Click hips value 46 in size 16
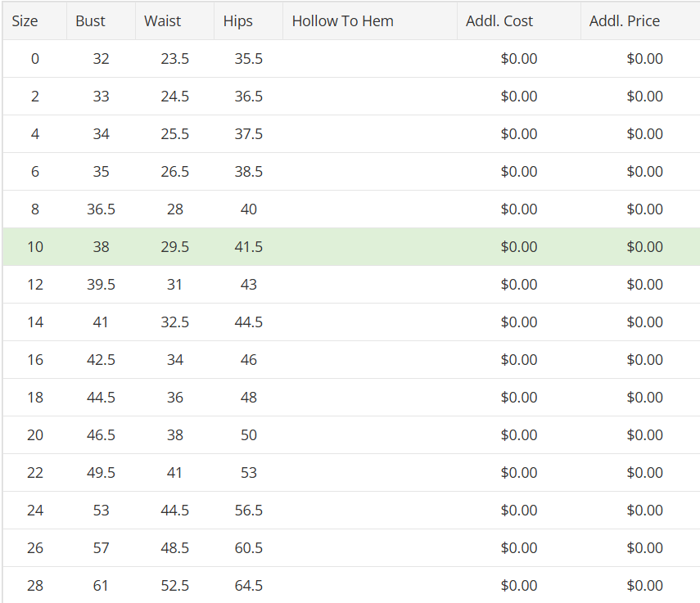Image resolution: width=700 pixels, height=603 pixels. point(249,359)
